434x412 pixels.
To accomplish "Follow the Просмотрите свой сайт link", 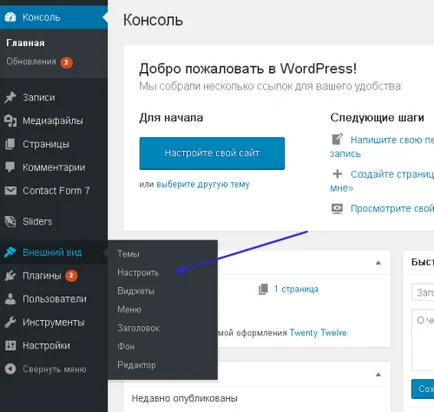I will click(392, 209).
